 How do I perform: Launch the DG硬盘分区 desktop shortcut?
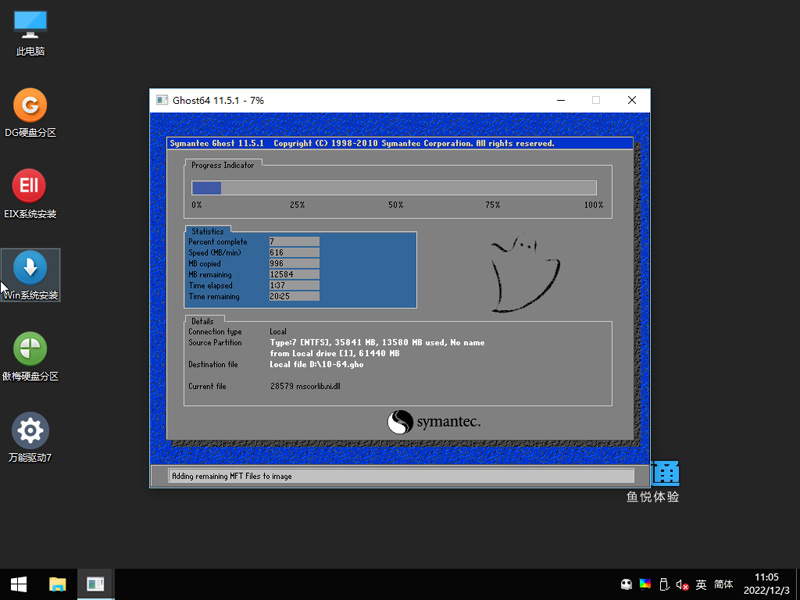click(x=30, y=113)
